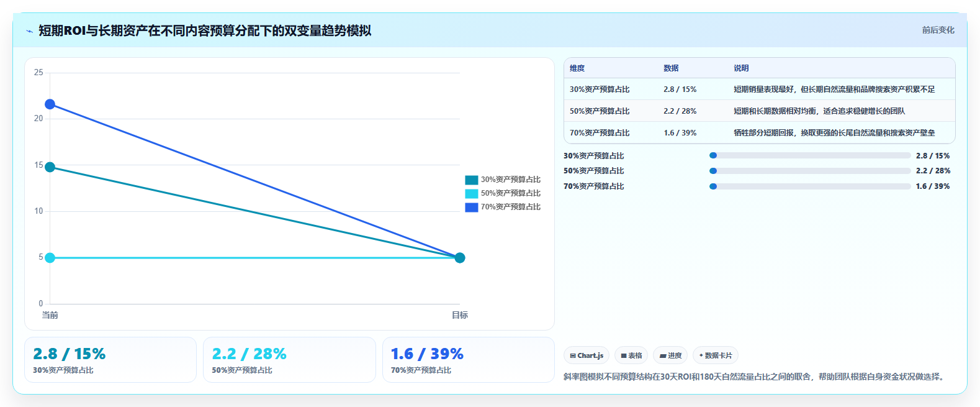Click the 说明 column header

741,68
